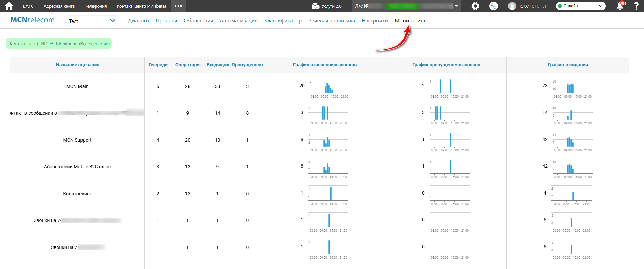Open the Онлайн status dropdown
Image resolution: width=644 pixels, height=269 pixels.
[581, 6]
